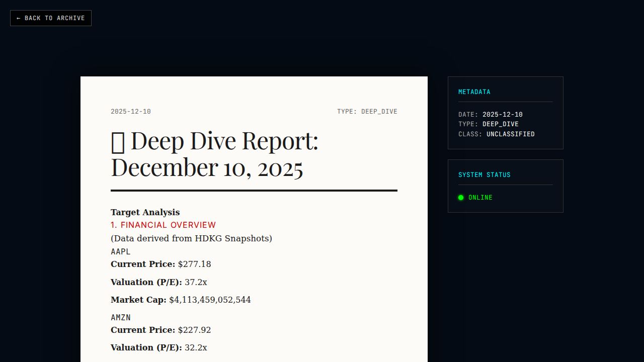This screenshot has width=644, height=362.
Task: Click the emoji icon before the report title
Action: tap(118, 141)
